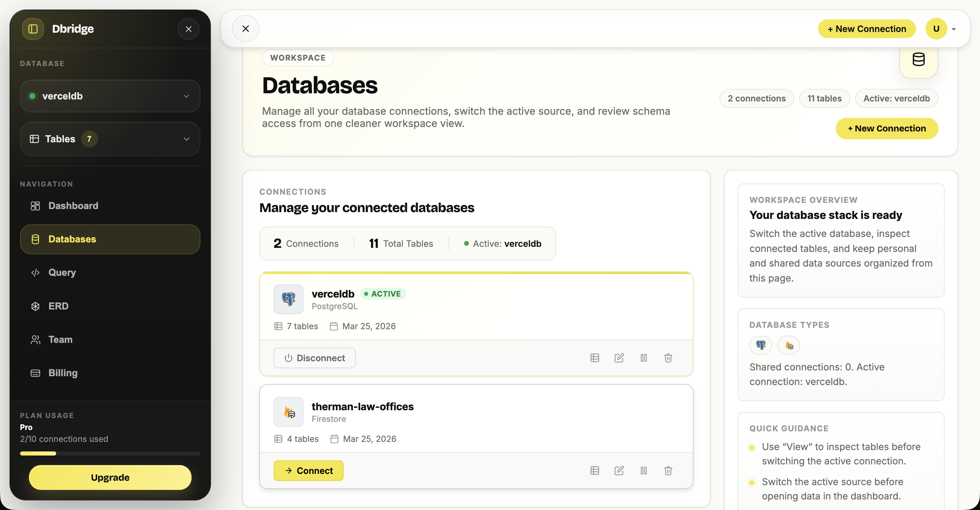The image size is (980, 510).
Task: Click the edit icon on the verceldb card
Action: 619,358
